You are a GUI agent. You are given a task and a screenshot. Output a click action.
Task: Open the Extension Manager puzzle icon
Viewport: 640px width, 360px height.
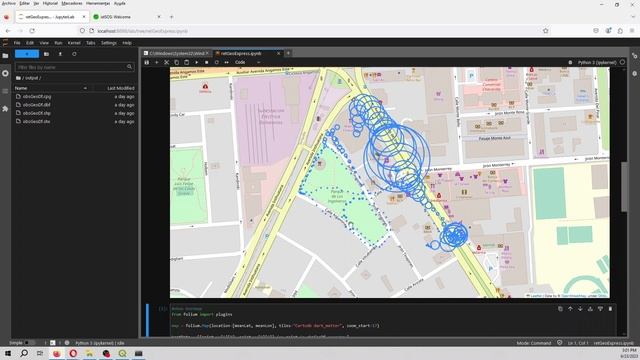point(5,109)
